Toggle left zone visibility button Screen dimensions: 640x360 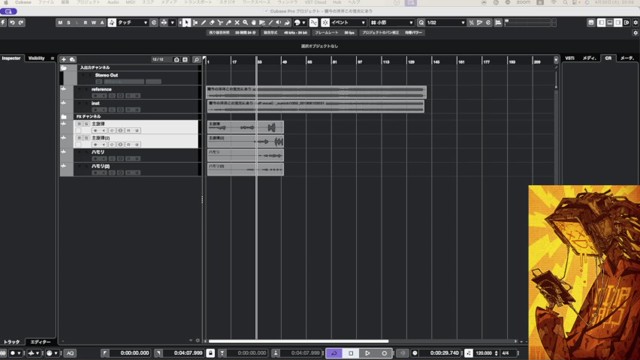click(601, 22)
